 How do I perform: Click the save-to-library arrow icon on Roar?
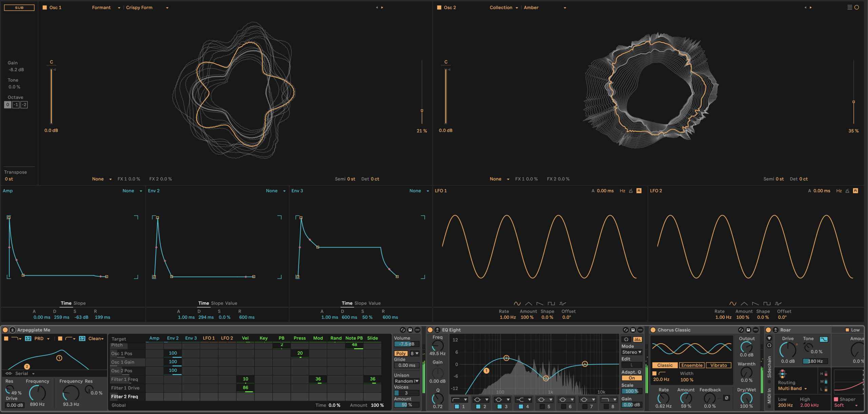click(x=776, y=330)
